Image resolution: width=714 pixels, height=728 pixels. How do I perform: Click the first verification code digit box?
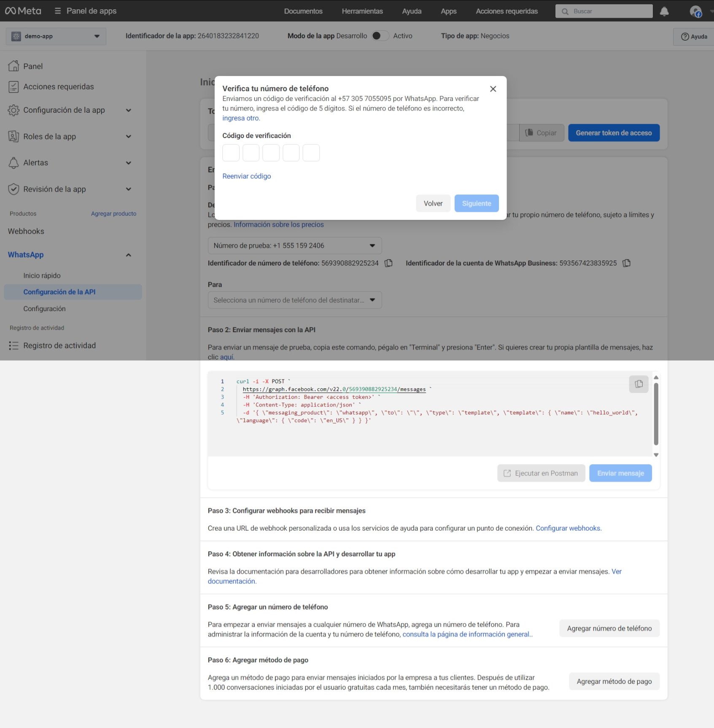(x=231, y=153)
